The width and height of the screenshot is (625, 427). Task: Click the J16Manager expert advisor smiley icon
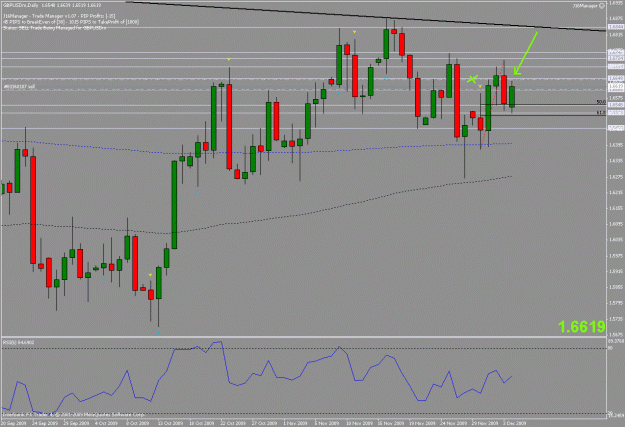602,6
